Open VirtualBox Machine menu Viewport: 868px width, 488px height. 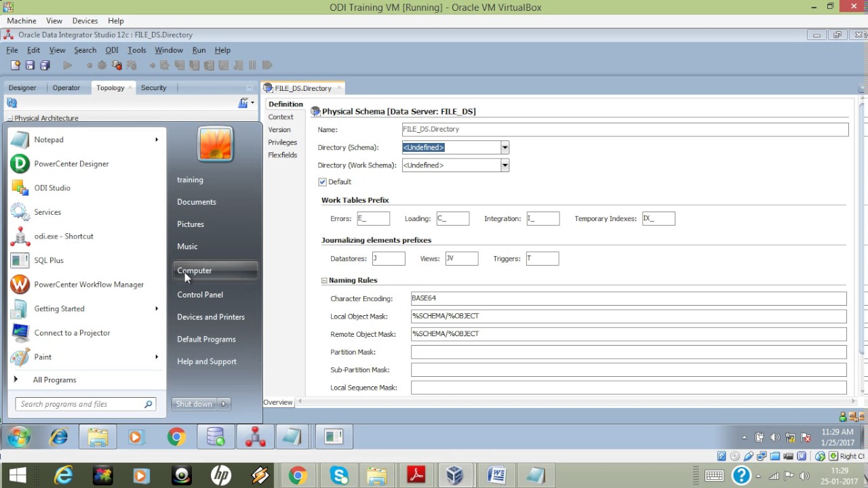click(x=22, y=21)
